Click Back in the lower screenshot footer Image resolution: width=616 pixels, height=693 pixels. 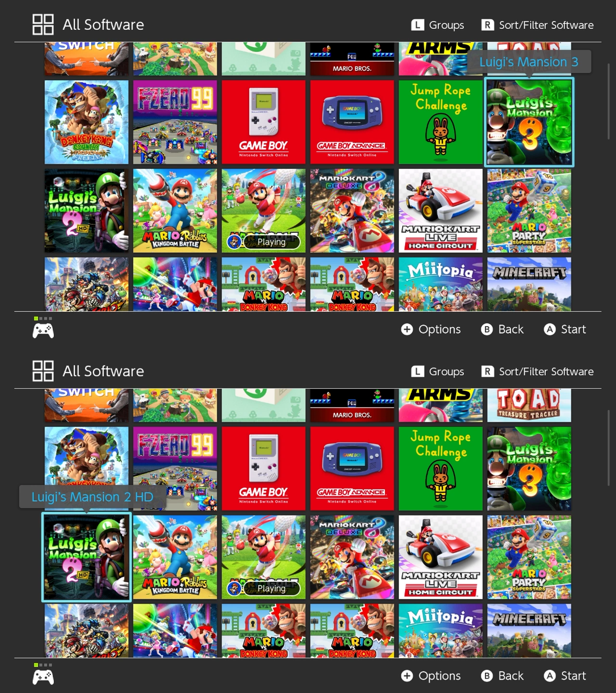502,676
